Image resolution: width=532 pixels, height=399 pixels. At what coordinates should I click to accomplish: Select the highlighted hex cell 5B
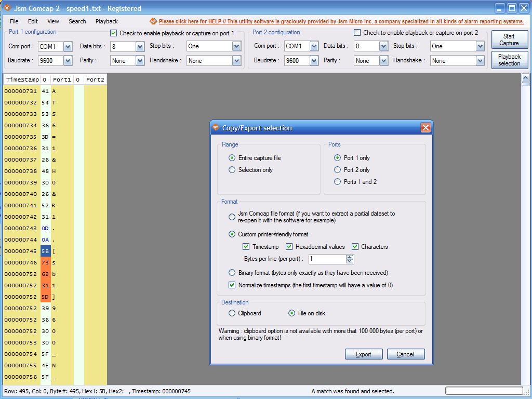tap(45, 251)
